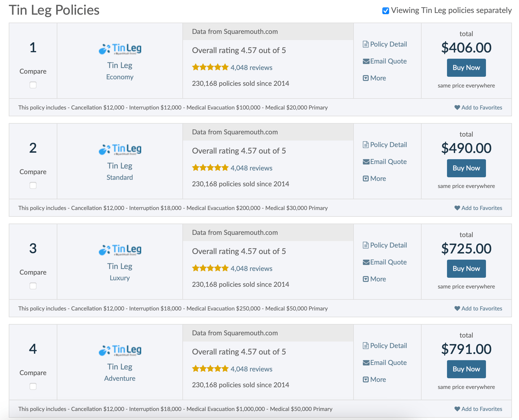Click the envelope icon for Luxury Email Quote
Screen dimensions: 519x420
366,262
